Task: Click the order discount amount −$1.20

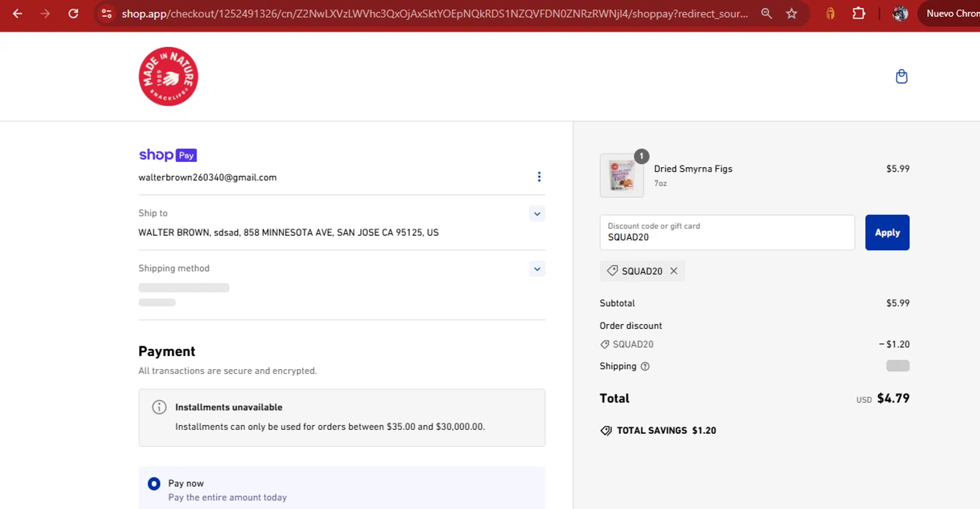Action: 894,344
